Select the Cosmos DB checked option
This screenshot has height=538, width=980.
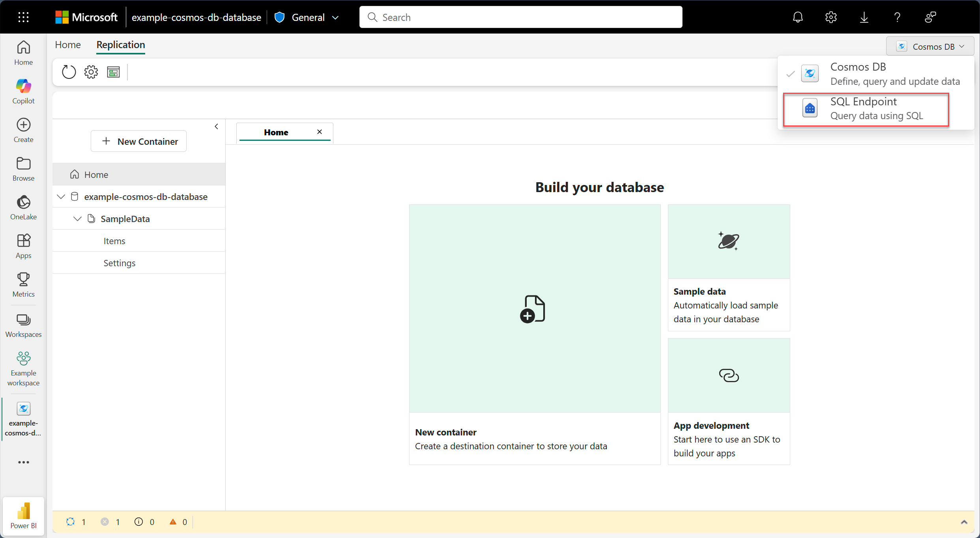click(876, 74)
